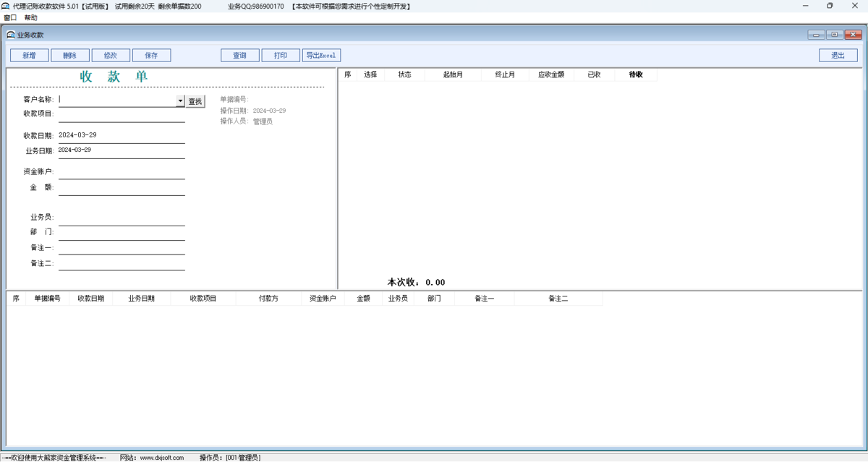The image size is (868, 462).
Task: Click the 选择 column header
Action: pos(370,74)
